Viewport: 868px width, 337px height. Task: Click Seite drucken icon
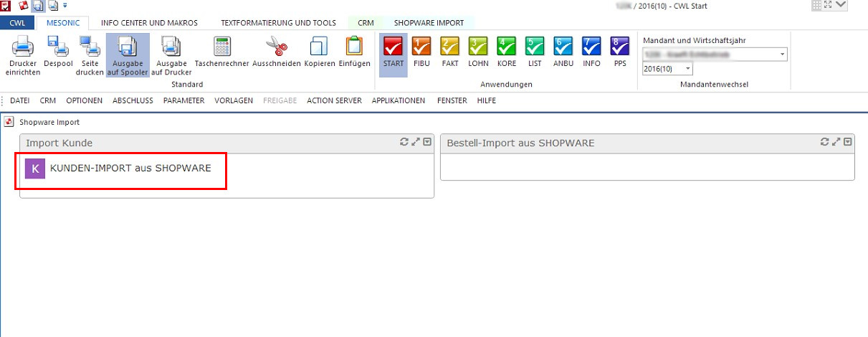pos(90,47)
